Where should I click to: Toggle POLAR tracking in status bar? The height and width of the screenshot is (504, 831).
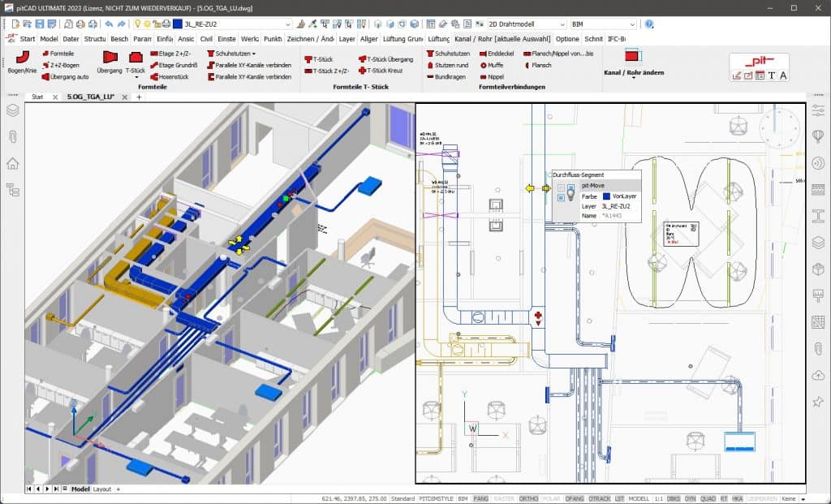551,498
